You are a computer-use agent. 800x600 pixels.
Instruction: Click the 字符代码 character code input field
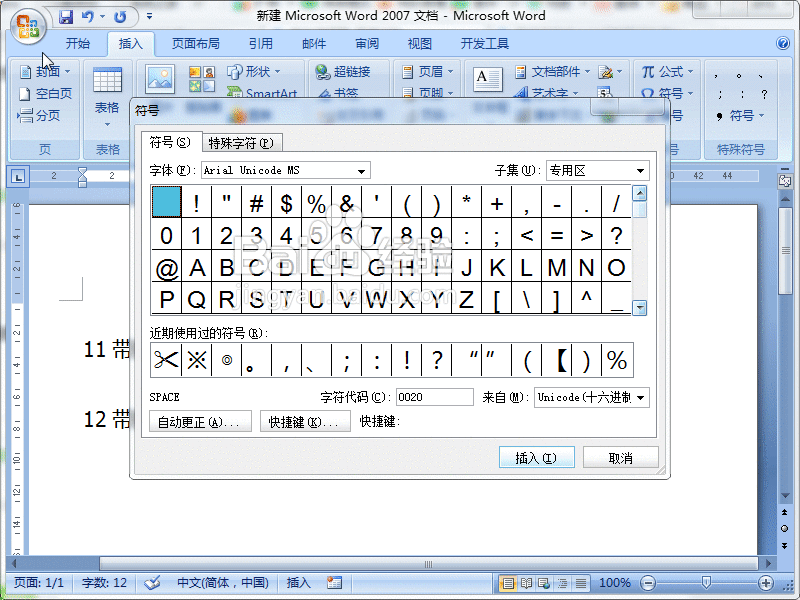click(x=434, y=396)
